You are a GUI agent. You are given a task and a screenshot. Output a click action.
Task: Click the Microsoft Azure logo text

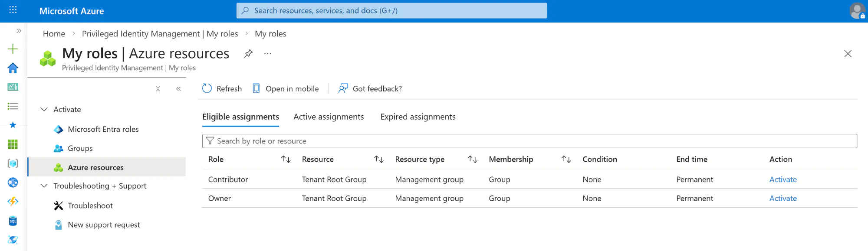tap(72, 11)
